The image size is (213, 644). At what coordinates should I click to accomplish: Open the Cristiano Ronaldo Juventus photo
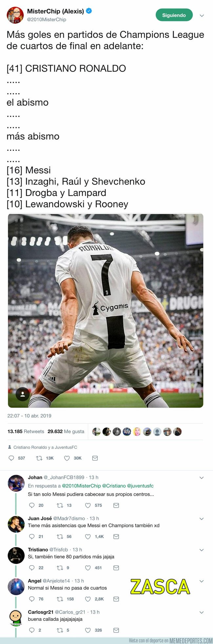click(106, 311)
